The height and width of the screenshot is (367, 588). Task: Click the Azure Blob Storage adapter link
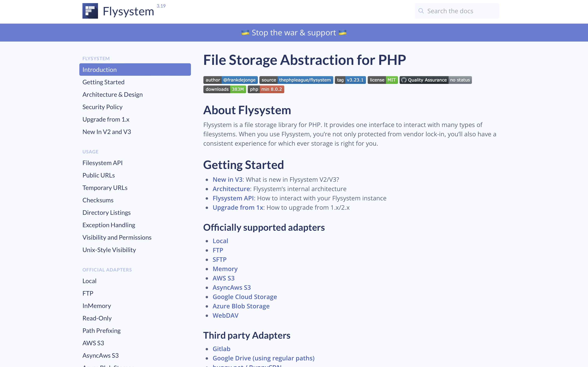tap(241, 306)
